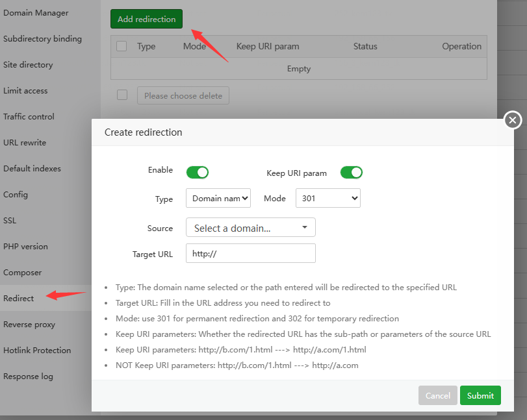Close the Create redirection dialog

[512, 119]
